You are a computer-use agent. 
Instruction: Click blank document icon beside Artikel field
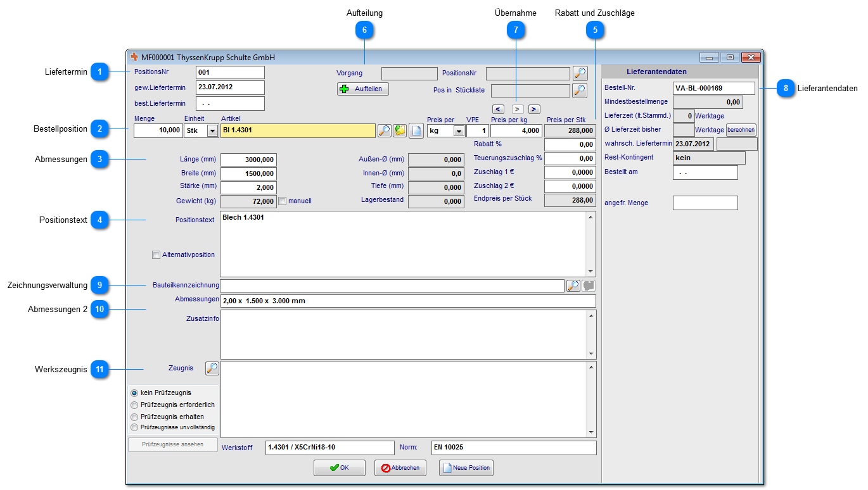coord(416,131)
